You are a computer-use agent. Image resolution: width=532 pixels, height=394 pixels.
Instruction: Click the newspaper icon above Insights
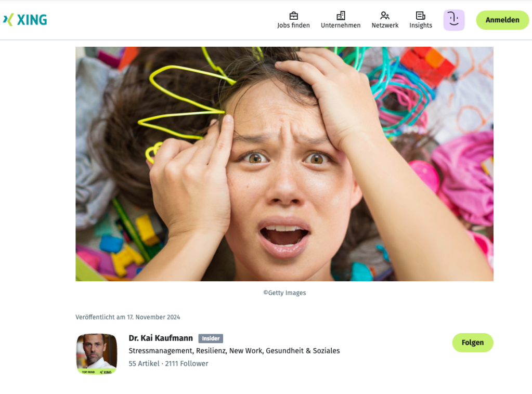(420, 16)
